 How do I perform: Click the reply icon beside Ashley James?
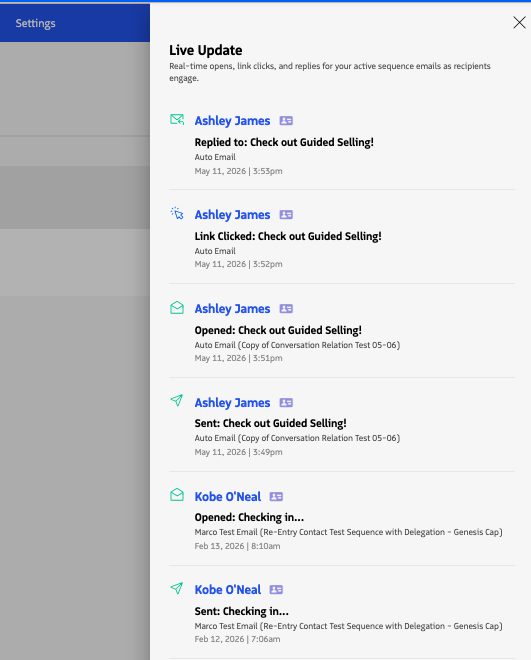(x=177, y=120)
